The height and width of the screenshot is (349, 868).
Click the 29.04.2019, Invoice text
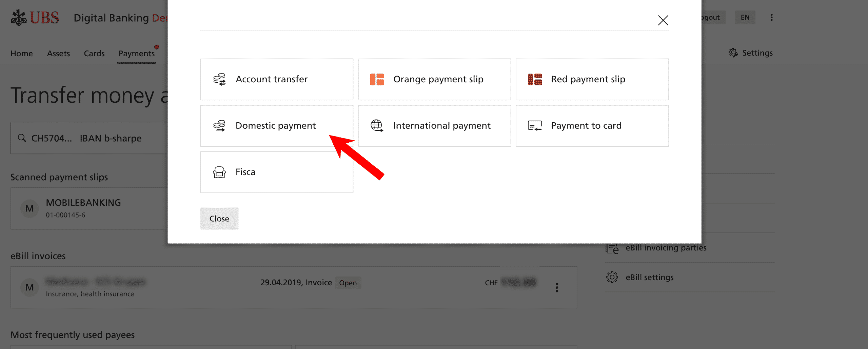coord(296,283)
